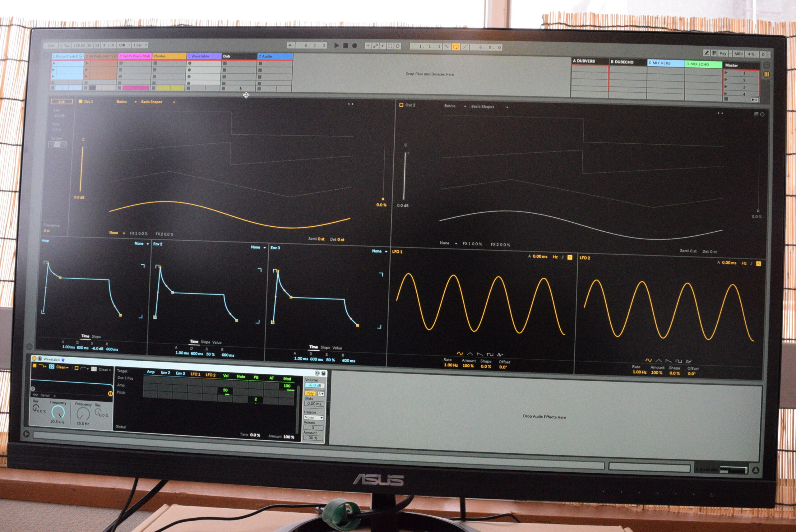Click the Wavetable save preset icon
The height and width of the screenshot is (532, 796).
(x=323, y=373)
